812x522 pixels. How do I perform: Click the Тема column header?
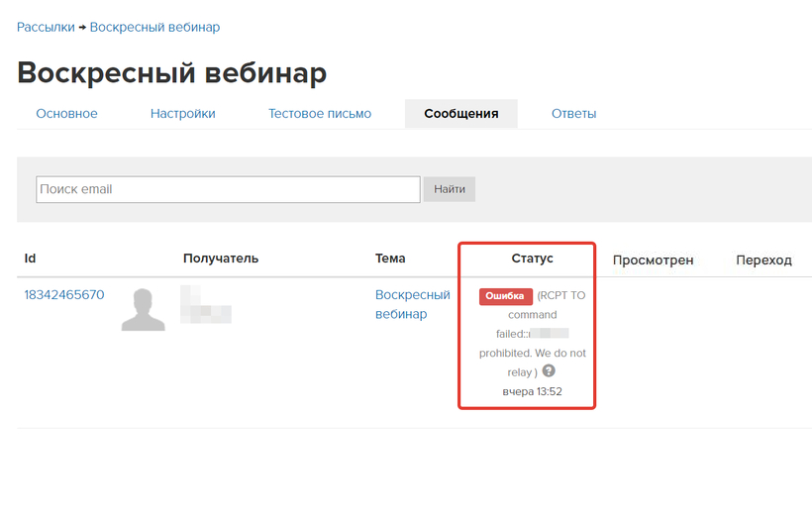click(x=390, y=258)
